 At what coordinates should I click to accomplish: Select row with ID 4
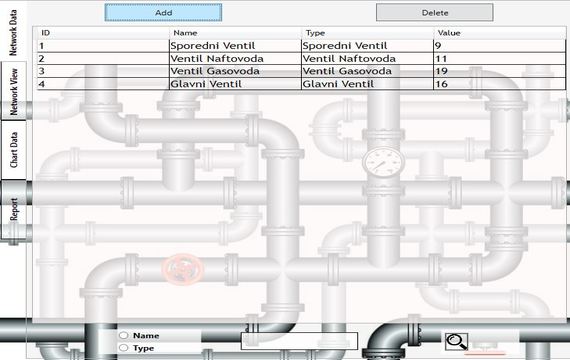(301, 84)
